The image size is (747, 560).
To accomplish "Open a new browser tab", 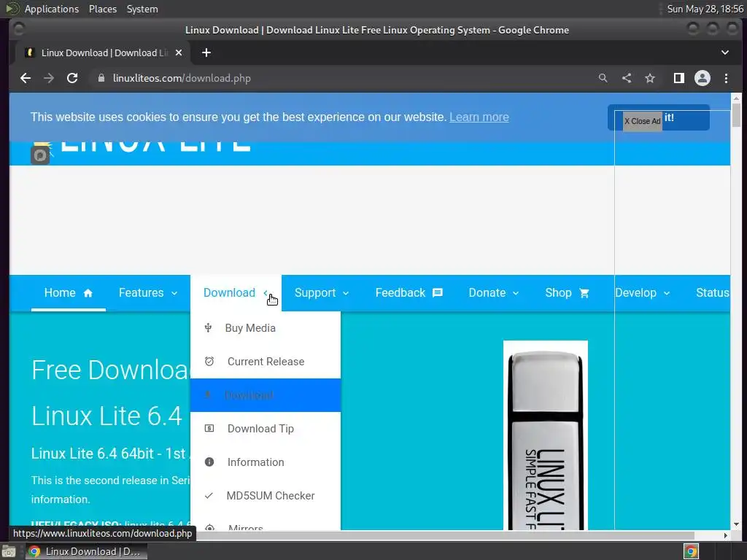I will (206, 52).
